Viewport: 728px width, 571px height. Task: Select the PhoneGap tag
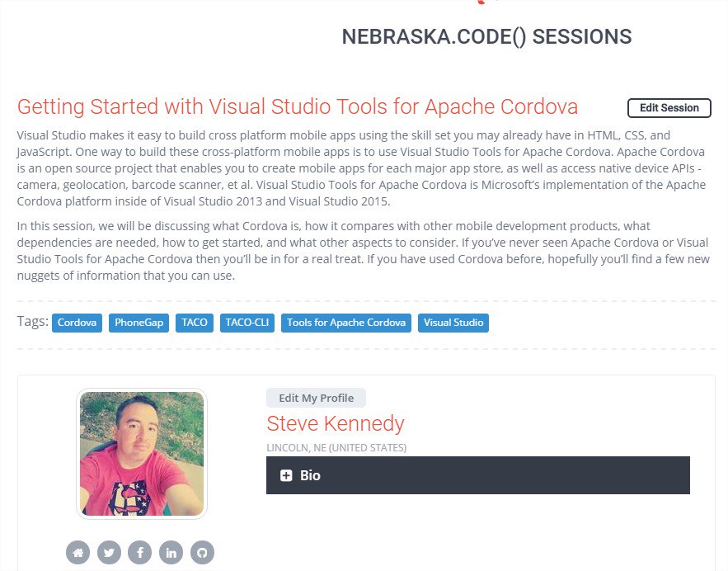139,323
